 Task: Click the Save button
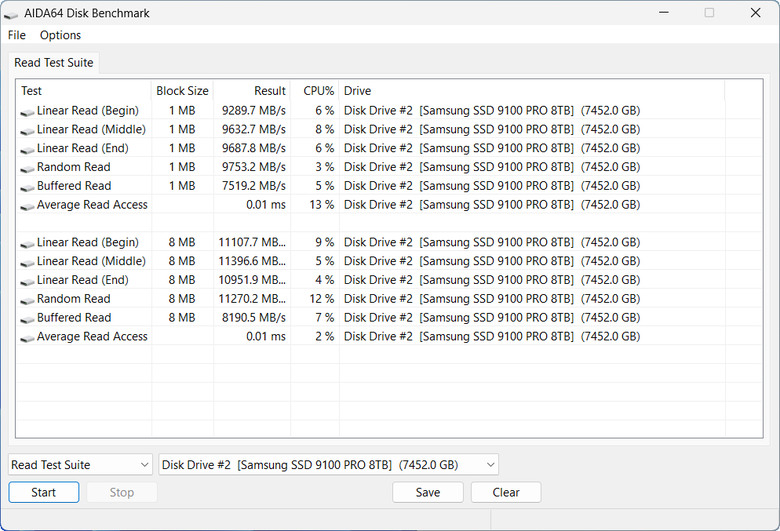[428, 492]
